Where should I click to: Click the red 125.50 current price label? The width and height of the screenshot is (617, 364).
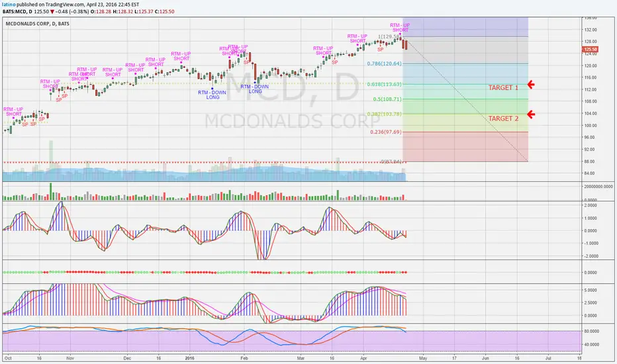coord(591,50)
